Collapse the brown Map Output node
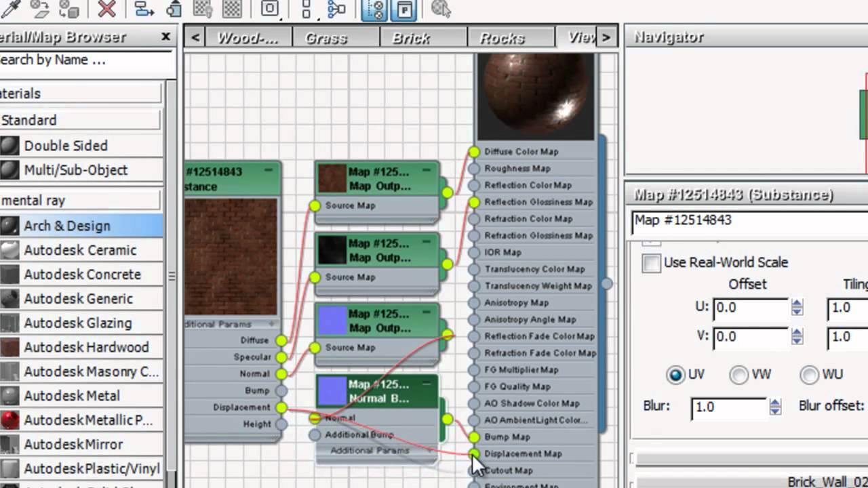Image resolution: width=868 pixels, height=488 pixels. pyautogui.click(x=426, y=169)
